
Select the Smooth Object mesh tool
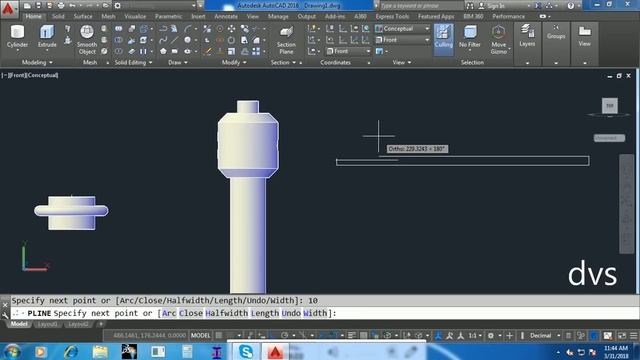click(87, 40)
